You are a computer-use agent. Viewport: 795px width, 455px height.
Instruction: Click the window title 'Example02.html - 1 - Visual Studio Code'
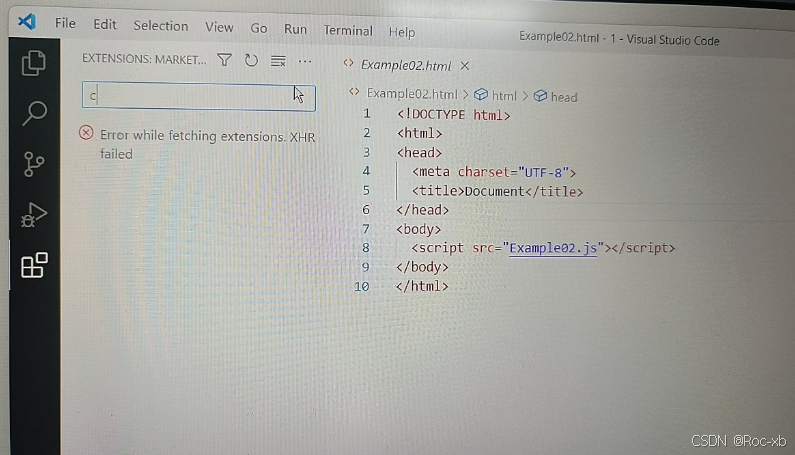[x=619, y=39]
